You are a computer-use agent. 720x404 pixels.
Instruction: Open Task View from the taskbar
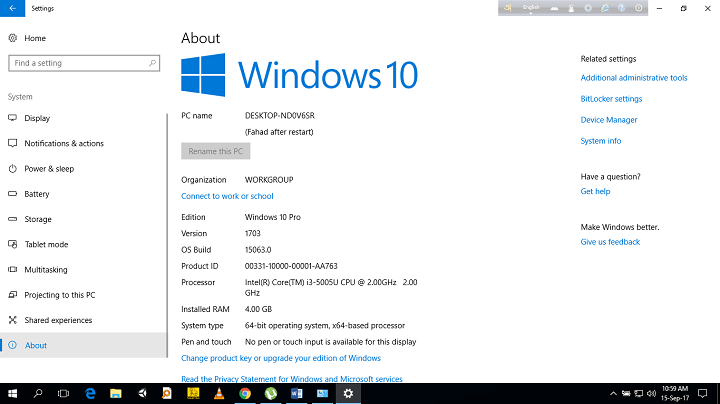click(63, 393)
